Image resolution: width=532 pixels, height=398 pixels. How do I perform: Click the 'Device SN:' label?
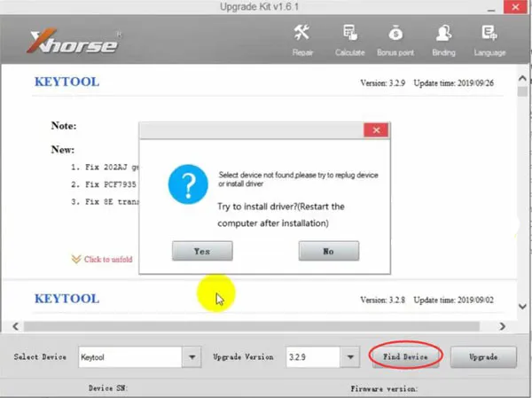click(x=108, y=388)
